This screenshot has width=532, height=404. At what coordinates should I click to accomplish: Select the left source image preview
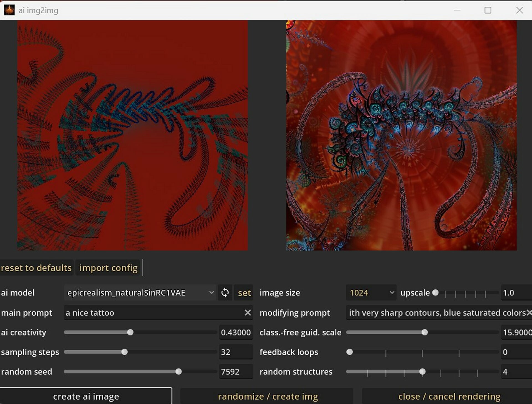point(132,136)
